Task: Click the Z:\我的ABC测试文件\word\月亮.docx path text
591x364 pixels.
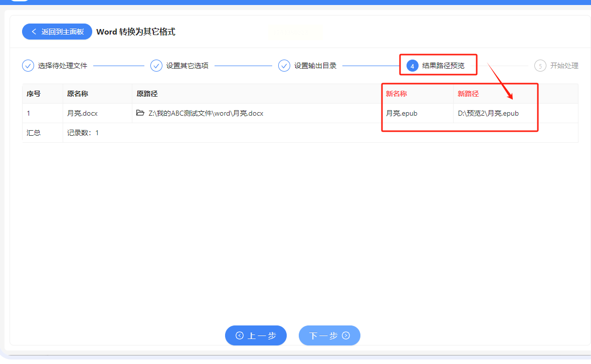Action: [206, 113]
